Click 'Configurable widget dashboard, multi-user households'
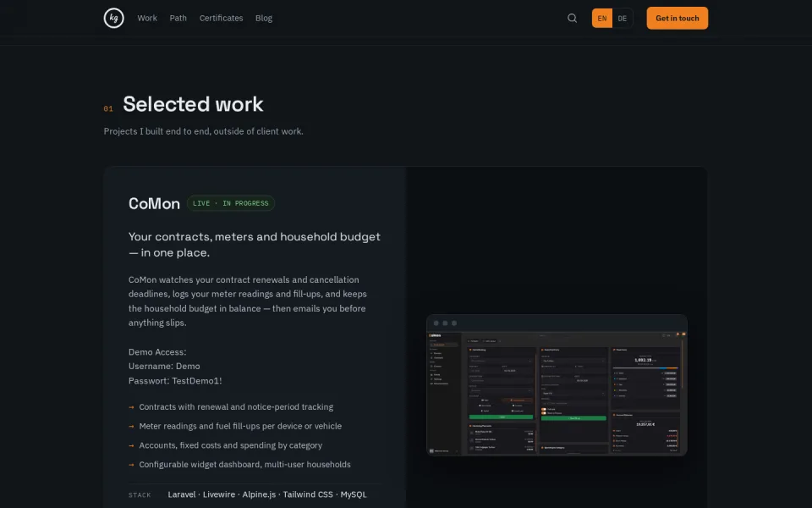 245,465
